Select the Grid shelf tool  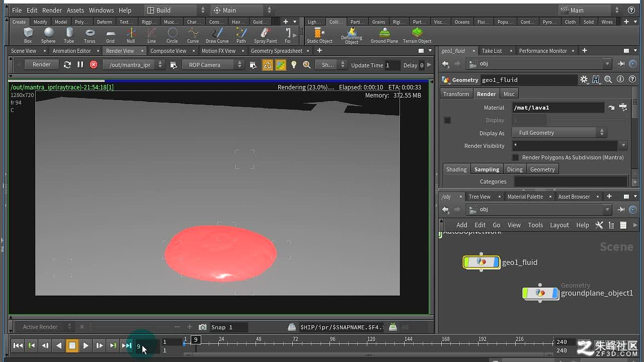(110, 36)
